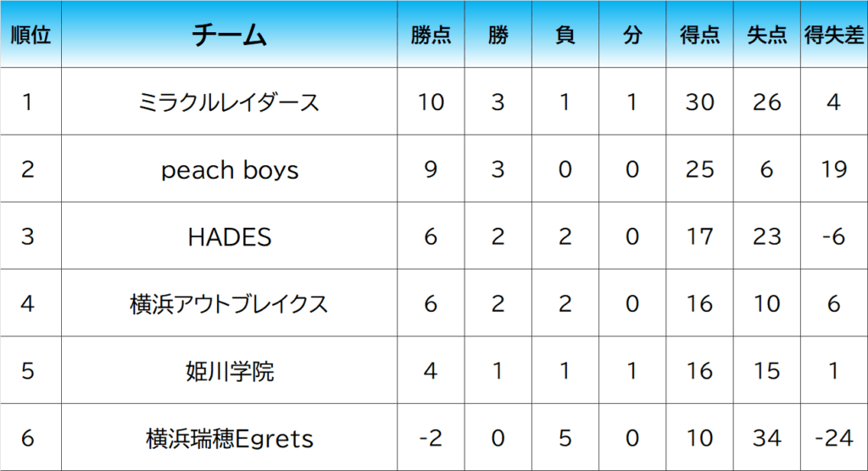Select the 得失差 column header
Image resolution: width=868 pixels, height=471 pixels.
click(833, 36)
